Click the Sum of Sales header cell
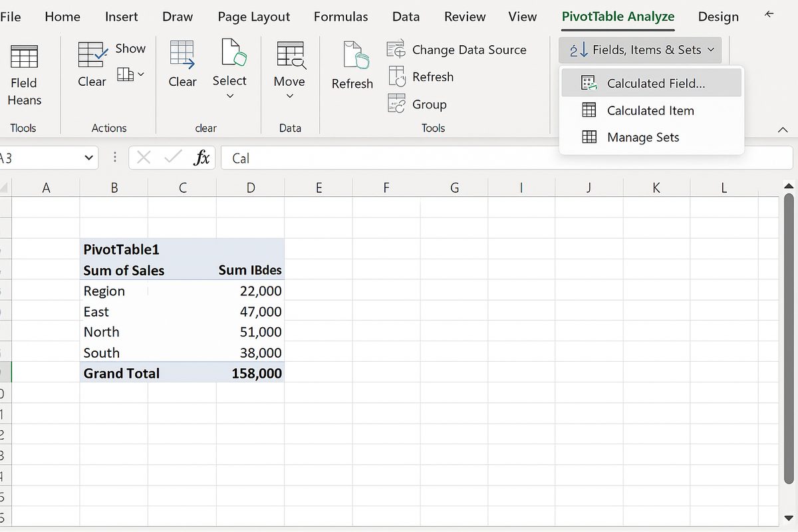 click(x=124, y=270)
